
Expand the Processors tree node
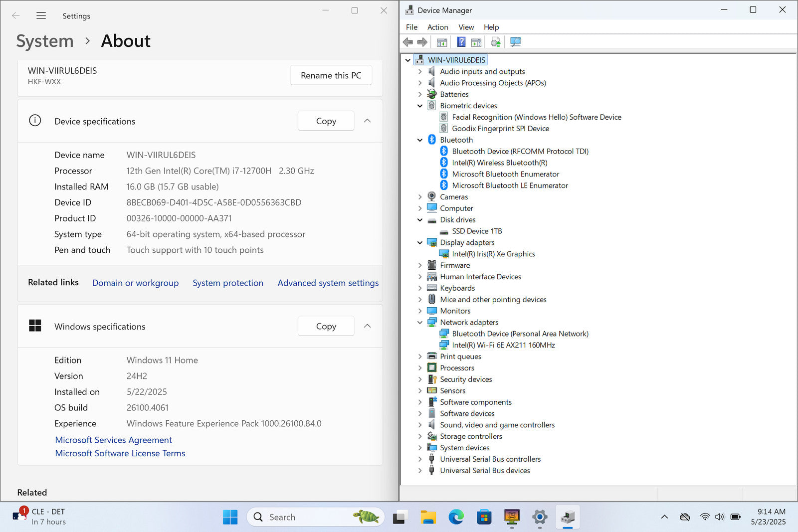pyautogui.click(x=420, y=368)
